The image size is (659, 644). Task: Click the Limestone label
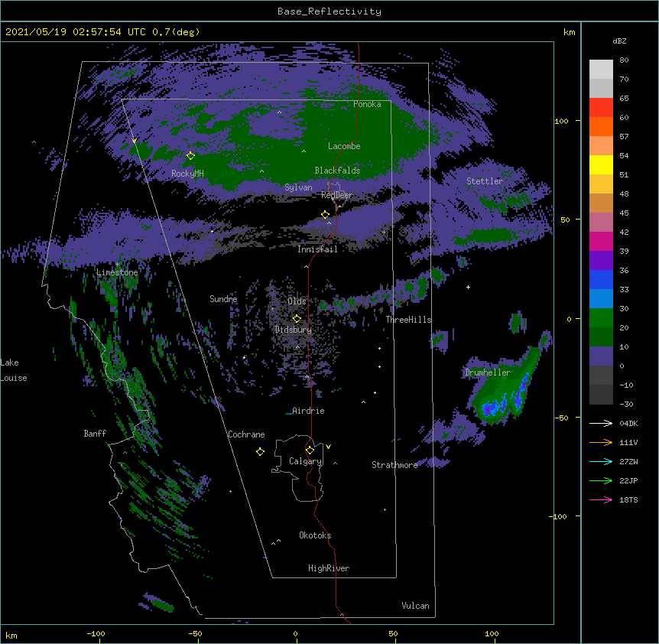[117, 272]
